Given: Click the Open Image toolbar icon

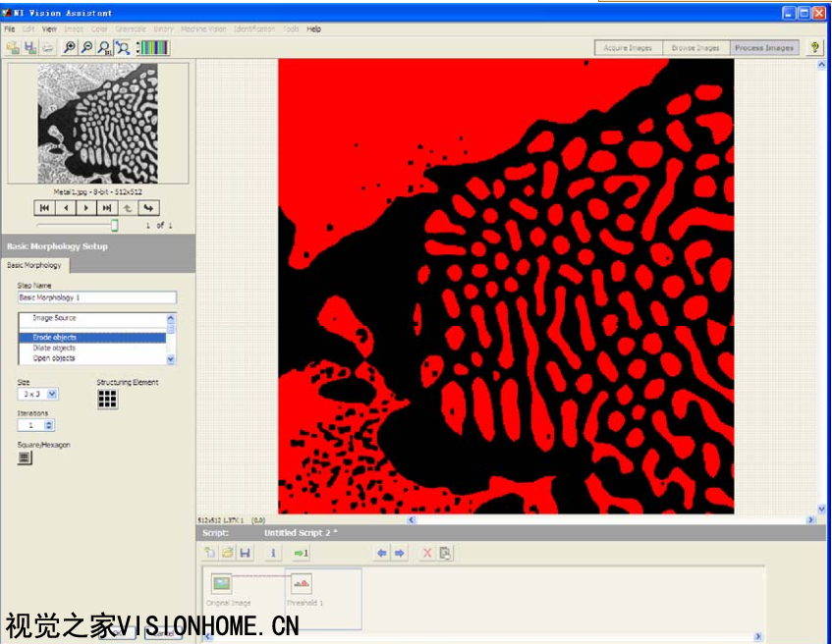Looking at the screenshot, I should (x=13, y=47).
